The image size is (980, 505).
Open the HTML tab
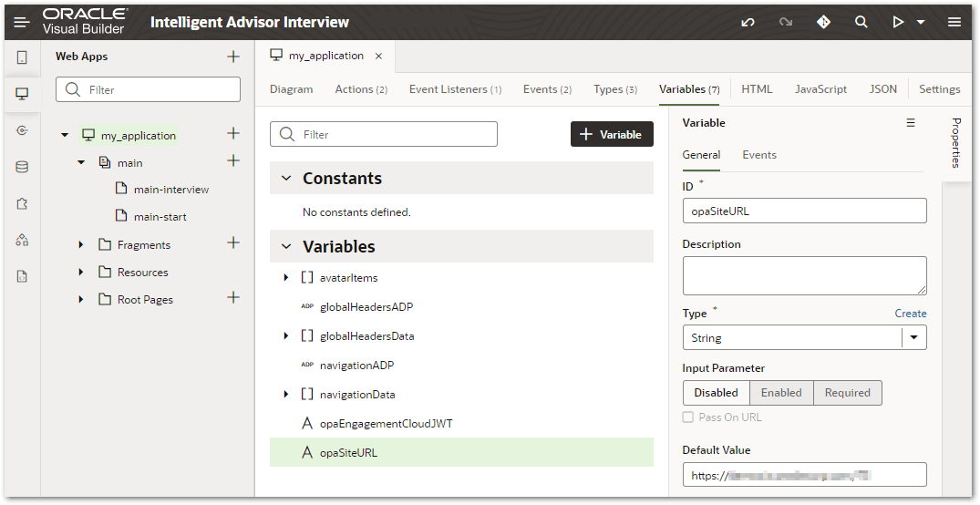757,89
